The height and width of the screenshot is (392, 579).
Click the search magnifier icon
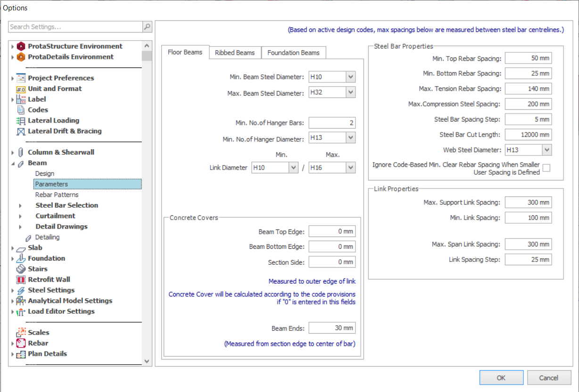tap(147, 27)
